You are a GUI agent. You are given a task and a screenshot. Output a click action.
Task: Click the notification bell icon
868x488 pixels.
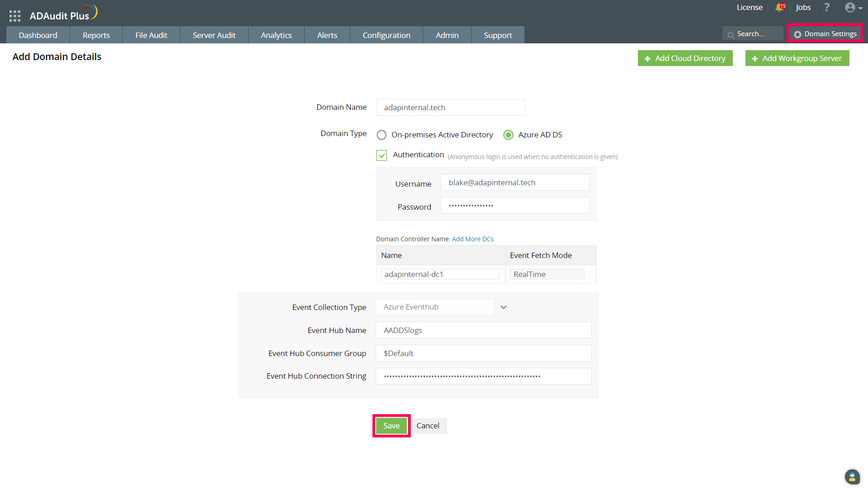[x=779, y=7]
